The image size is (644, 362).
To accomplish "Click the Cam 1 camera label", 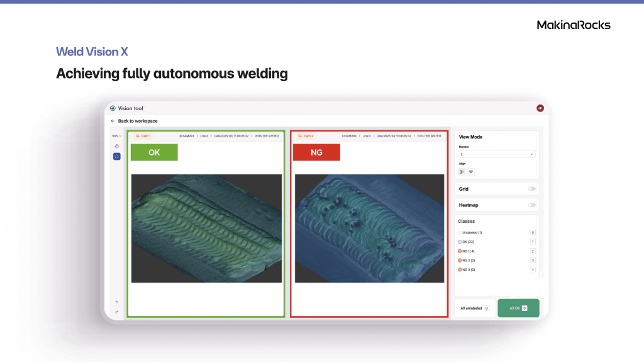I will click(x=143, y=136).
